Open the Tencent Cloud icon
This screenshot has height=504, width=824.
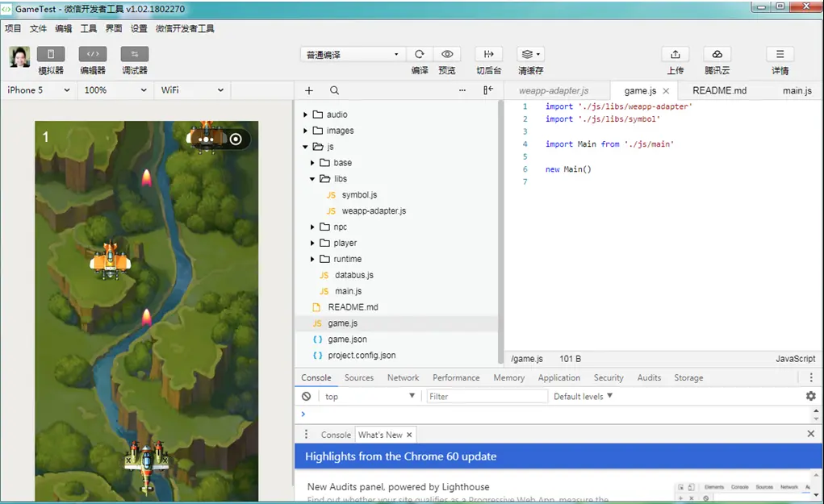click(717, 54)
